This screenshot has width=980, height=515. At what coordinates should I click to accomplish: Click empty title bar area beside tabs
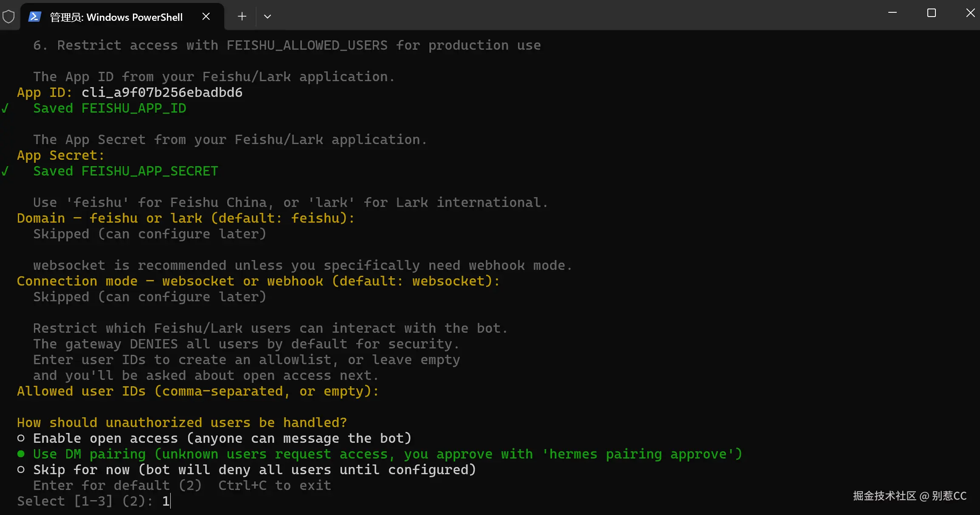click(x=552, y=15)
